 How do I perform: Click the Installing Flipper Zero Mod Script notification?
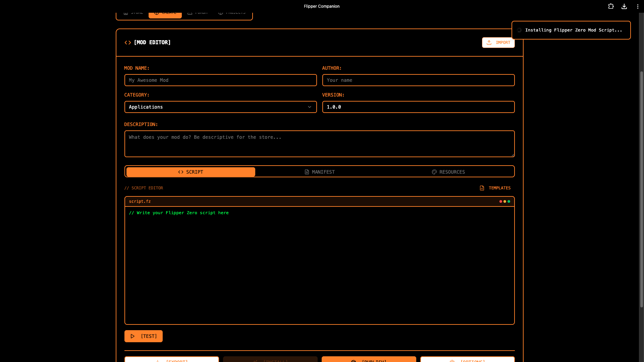point(571,30)
